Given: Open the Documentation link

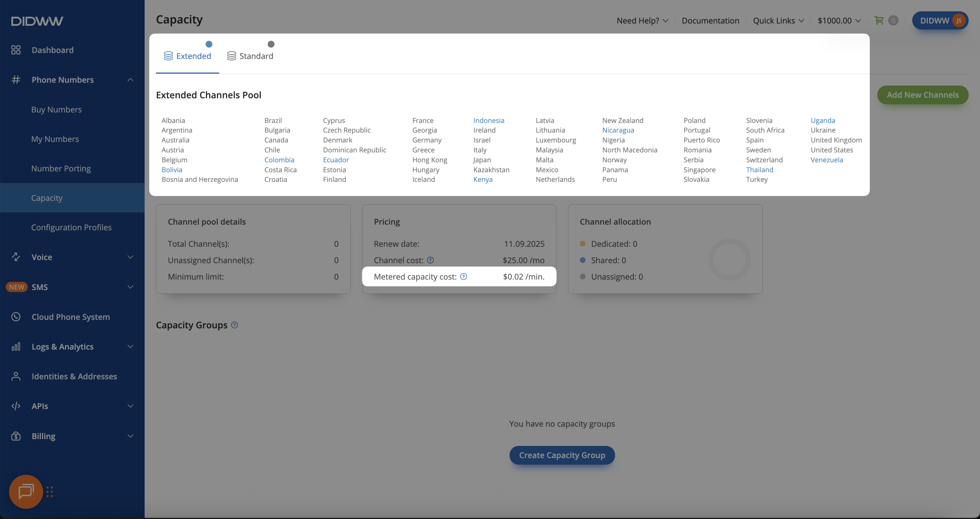Looking at the screenshot, I should [x=710, y=20].
